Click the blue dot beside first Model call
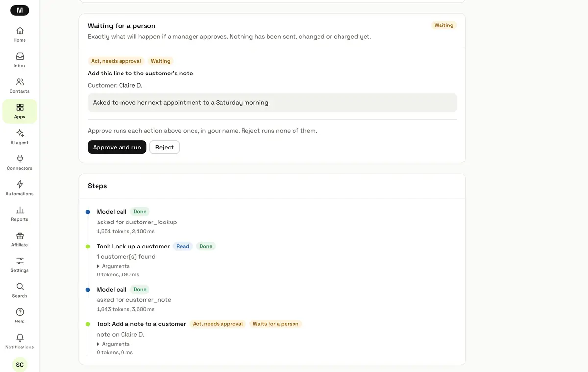588x372 pixels. click(88, 212)
